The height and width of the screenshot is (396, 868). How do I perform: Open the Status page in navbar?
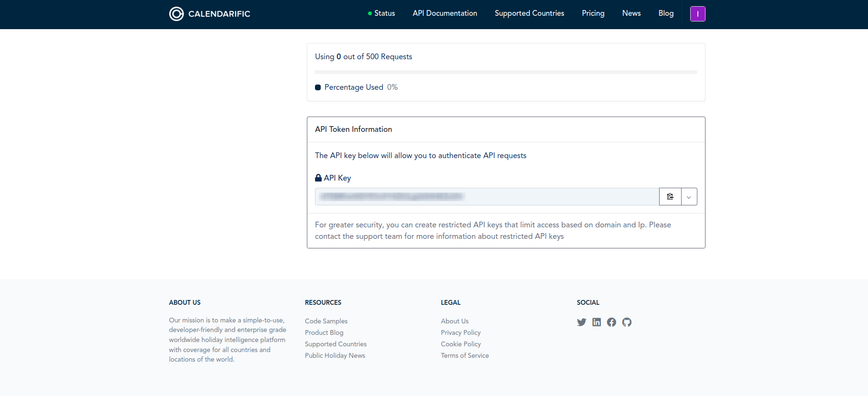[384, 13]
